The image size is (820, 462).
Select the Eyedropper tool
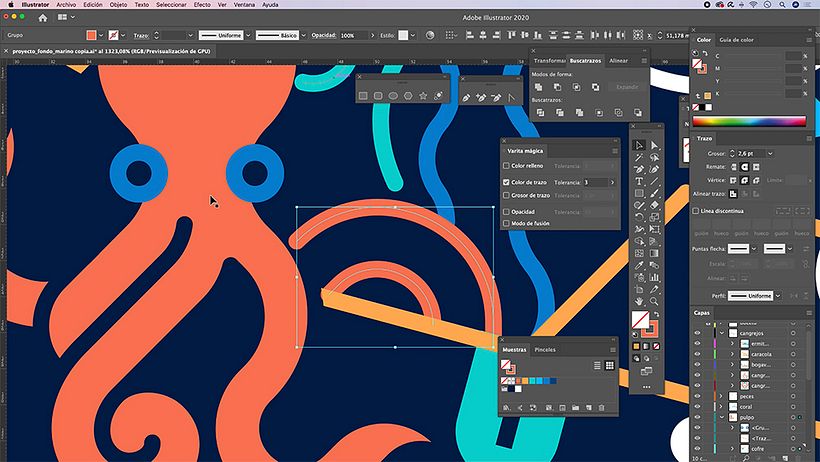(639, 265)
